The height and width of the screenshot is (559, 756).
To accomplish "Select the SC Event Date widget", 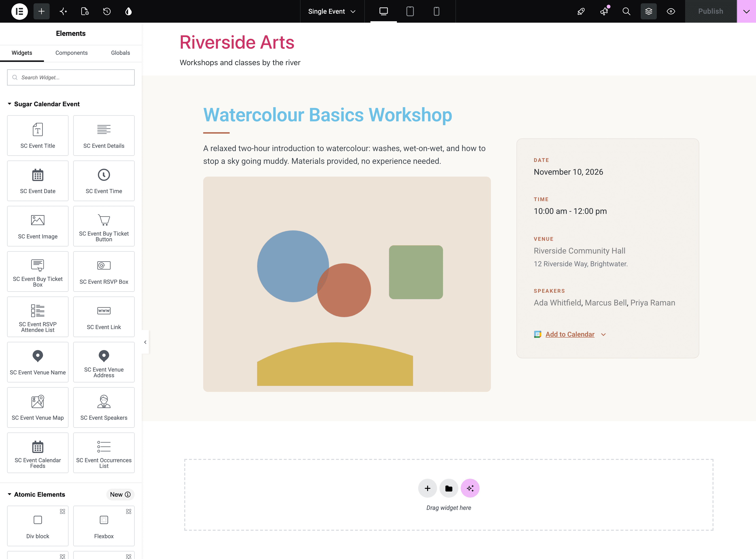I will pyautogui.click(x=38, y=181).
